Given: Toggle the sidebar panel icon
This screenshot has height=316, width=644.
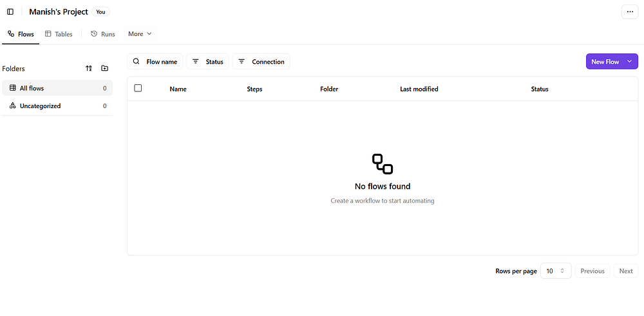Looking at the screenshot, I should tap(10, 12).
